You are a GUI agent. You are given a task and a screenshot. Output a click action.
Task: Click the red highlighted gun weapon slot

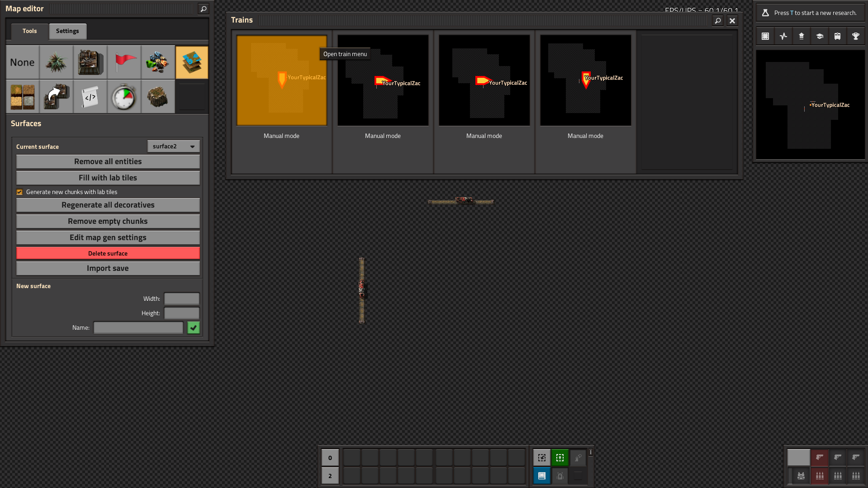point(820,458)
